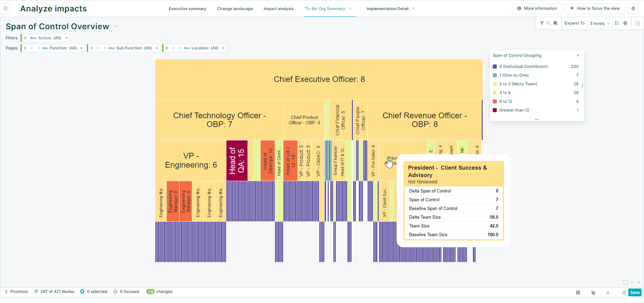
Task: Click the duplicate node icon in status bar
Action: tap(593, 293)
